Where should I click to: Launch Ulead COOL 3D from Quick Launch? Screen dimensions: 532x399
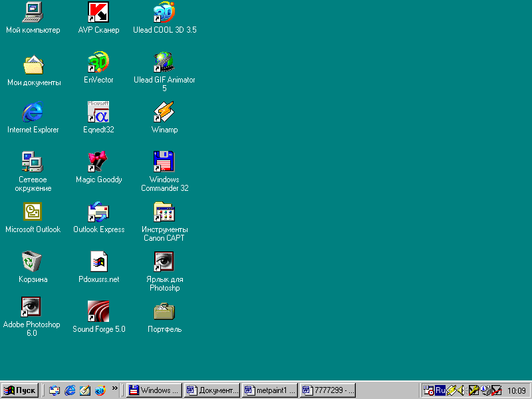(x=100, y=390)
